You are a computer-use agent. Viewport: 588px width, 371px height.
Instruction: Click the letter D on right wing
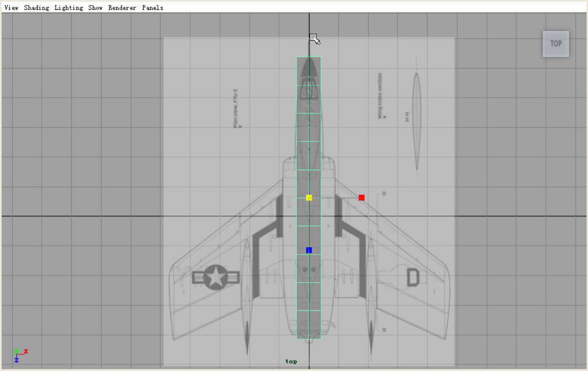[413, 277]
